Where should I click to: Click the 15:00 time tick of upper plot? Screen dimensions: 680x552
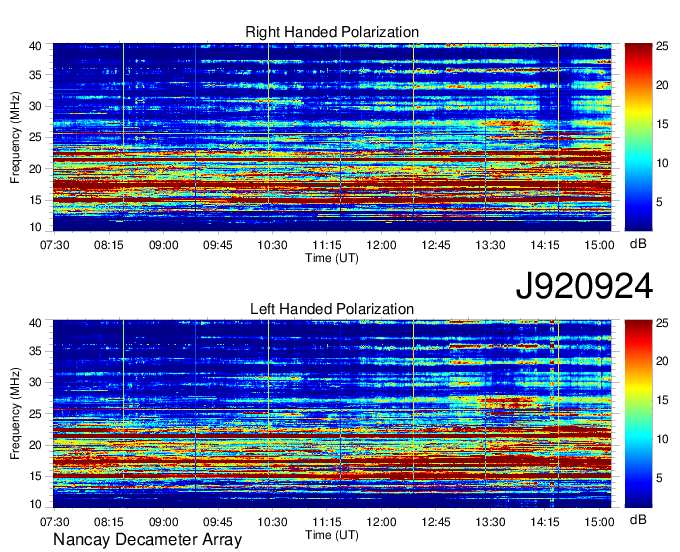click(599, 245)
